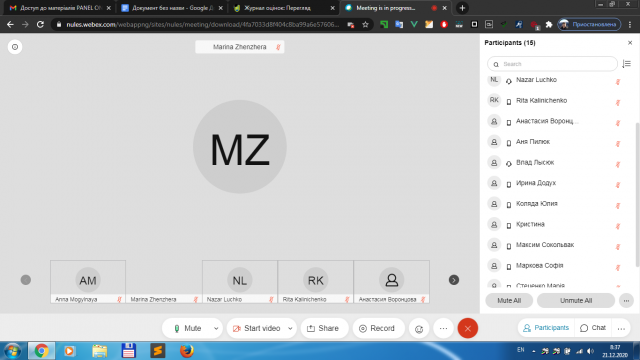Select Nazar Luchko video thumbnail
The image size is (640, 360).
(240, 282)
